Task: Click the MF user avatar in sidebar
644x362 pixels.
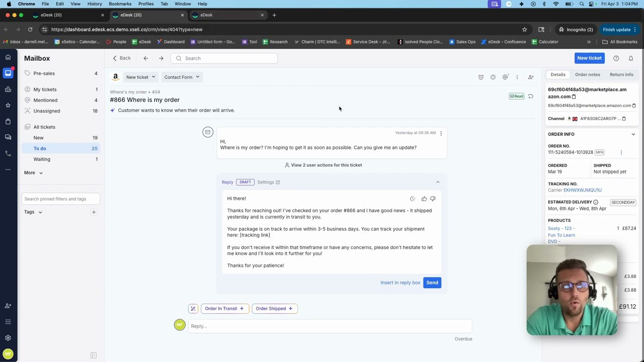Action: pos(8,354)
